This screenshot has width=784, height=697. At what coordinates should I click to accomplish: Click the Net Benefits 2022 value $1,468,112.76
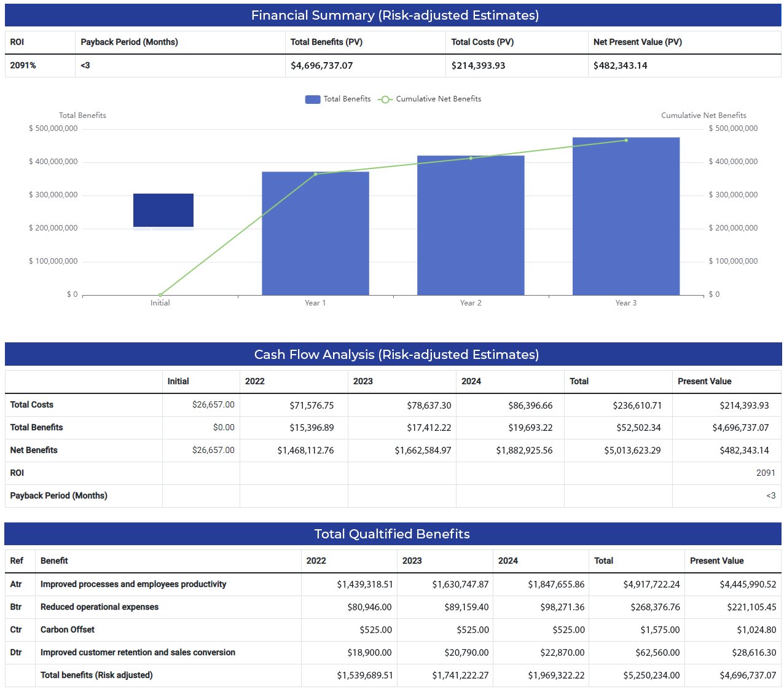tap(305, 451)
